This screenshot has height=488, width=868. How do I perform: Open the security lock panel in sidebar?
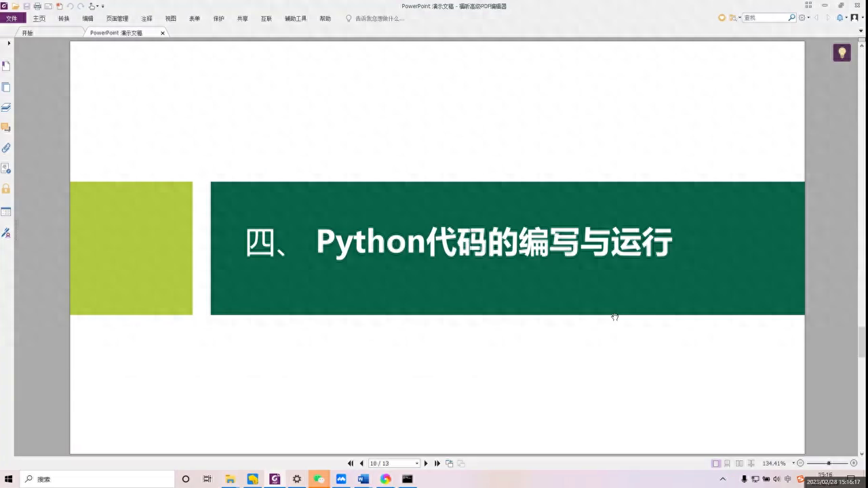click(x=6, y=188)
